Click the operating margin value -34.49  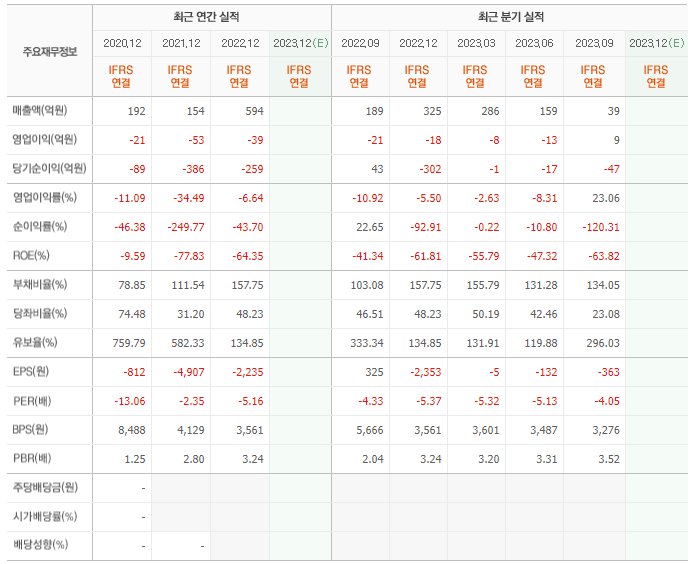pyautogui.click(x=189, y=198)
